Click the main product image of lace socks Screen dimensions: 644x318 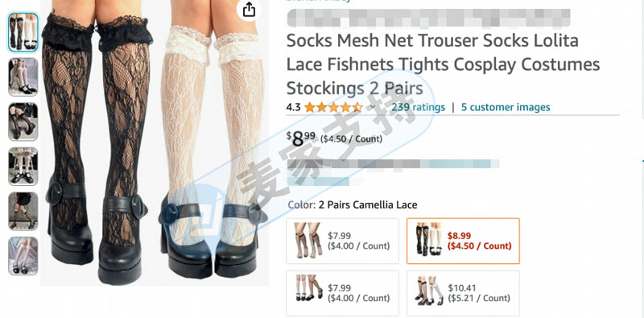[x=155, y=143]
